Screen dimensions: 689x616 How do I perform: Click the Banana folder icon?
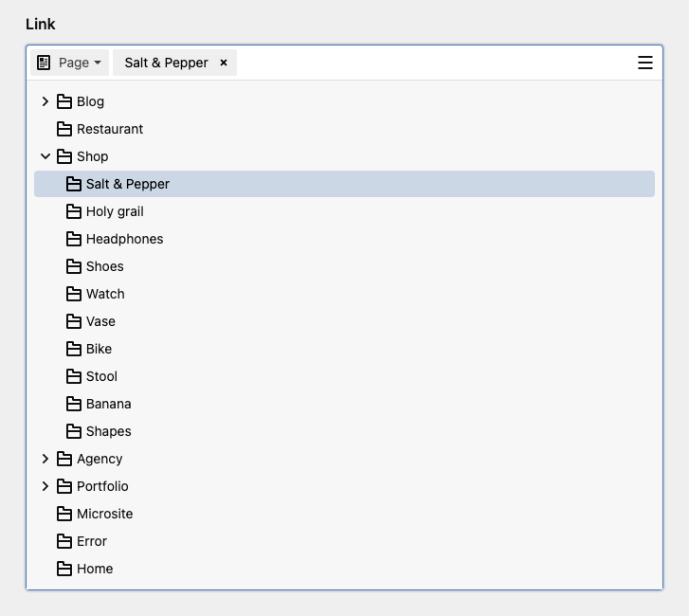[x=73, y=404]
